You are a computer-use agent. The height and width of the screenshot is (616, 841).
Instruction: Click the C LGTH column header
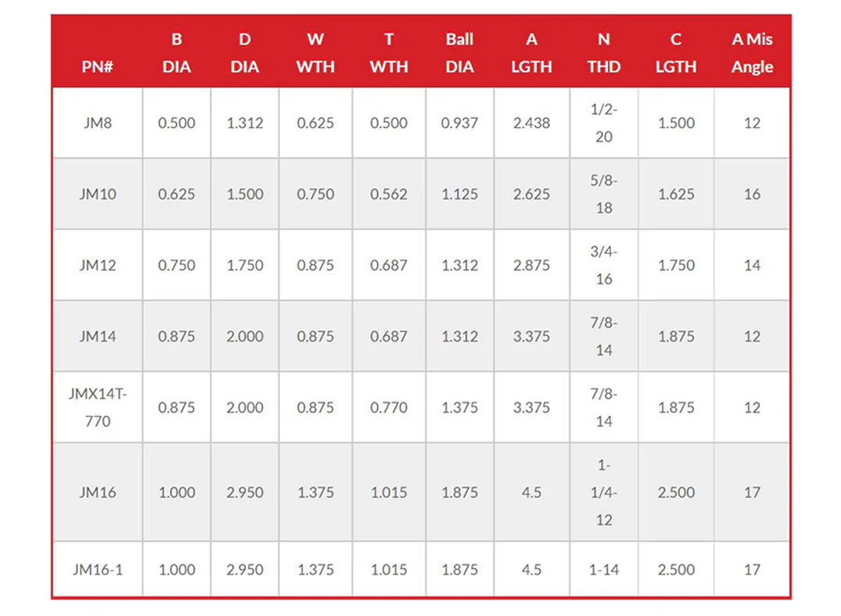point(676,52)
